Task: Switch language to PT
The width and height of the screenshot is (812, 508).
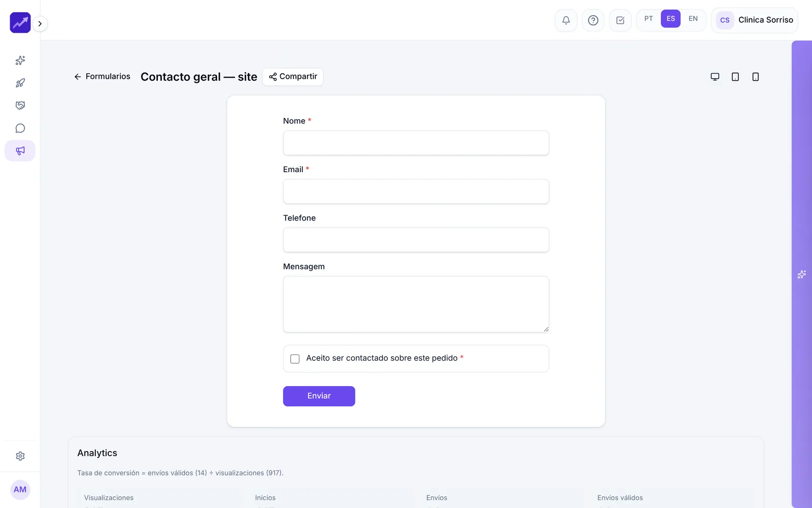Action: pos(649,19)
